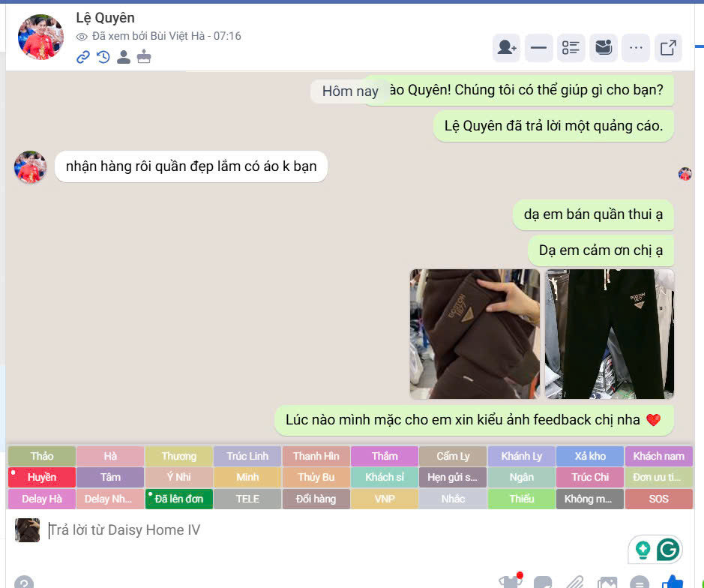
Task: Click the mailbox icon in header
Action: (x=604, y=48)
